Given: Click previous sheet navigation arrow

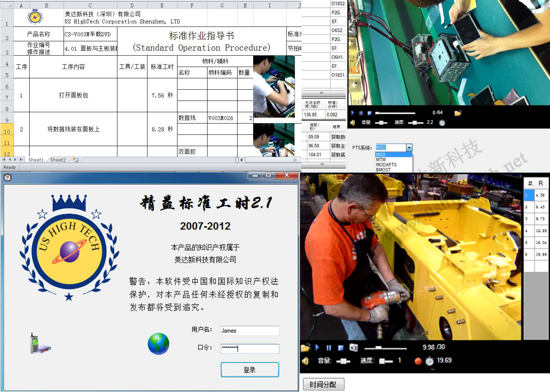Looking at the screenshot, I should coord(9,160).
